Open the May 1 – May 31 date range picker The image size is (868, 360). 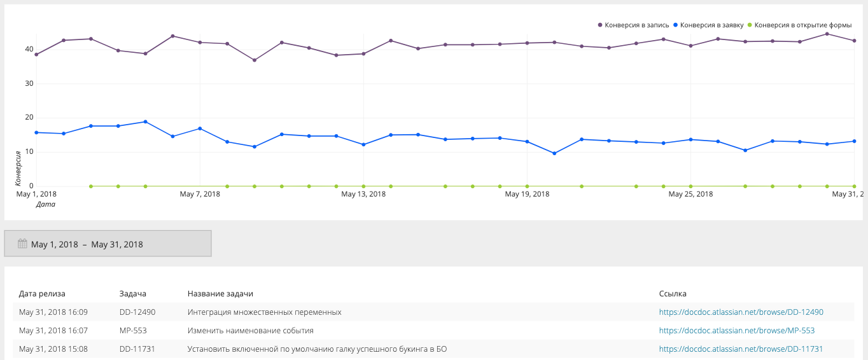tap(108, 244)
